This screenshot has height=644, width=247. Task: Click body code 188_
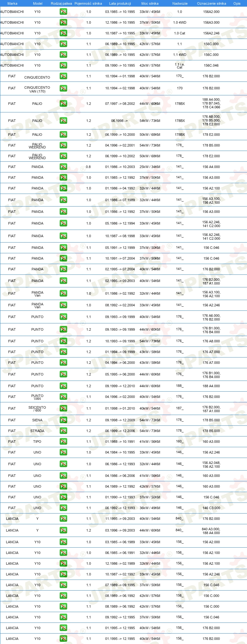pyautogui.click(x=179, y=386)
